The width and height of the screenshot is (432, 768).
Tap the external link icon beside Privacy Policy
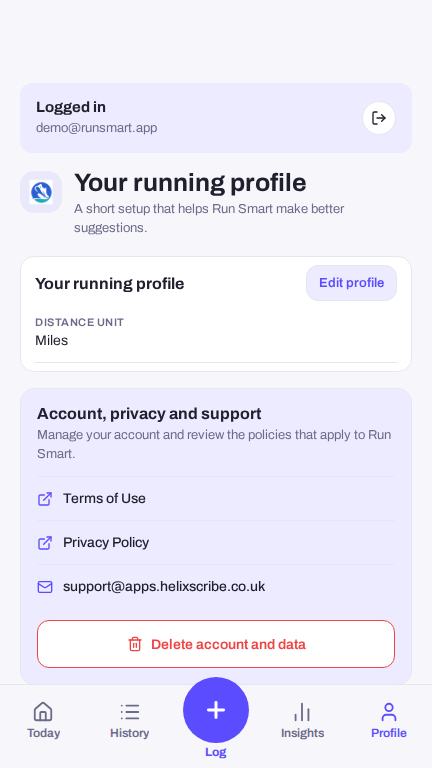pos(45,543)
